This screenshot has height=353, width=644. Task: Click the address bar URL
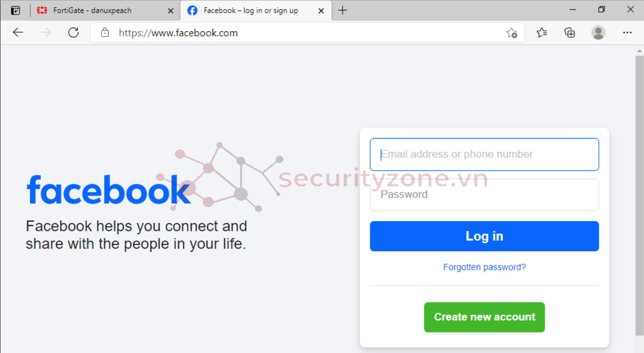[178, 33]
